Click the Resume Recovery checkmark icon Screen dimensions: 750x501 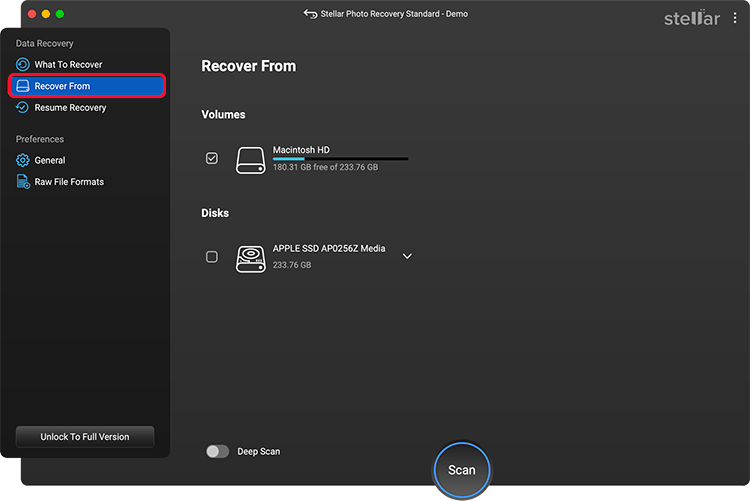(22, 108)
